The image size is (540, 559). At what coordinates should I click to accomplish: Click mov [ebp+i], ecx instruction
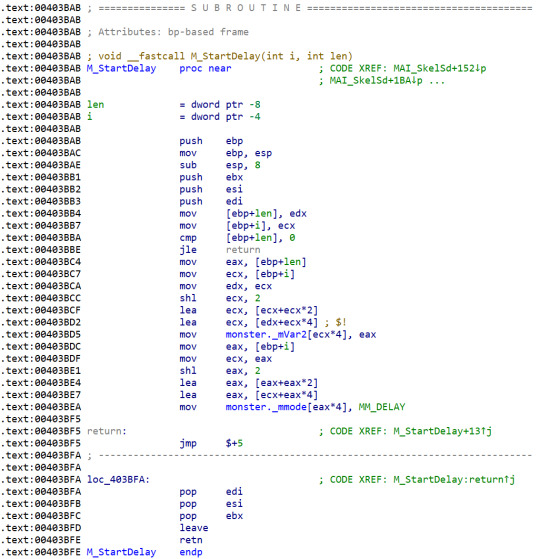pyautogui.click(x=237, y=226)
